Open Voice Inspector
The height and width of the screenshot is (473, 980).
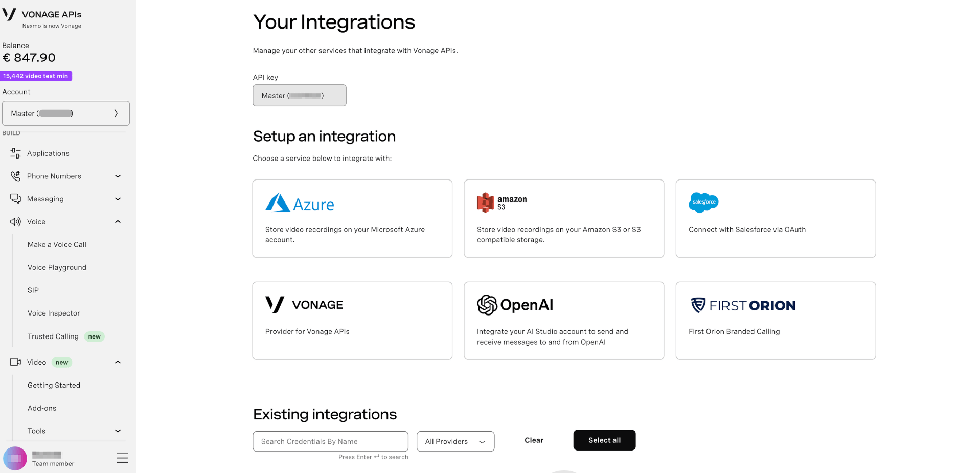[54, 313]
